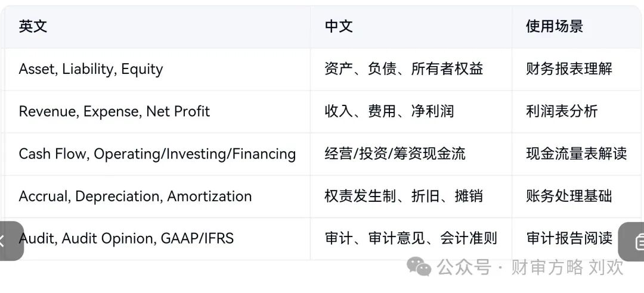Click the 现金流量表解读 usage cell
Viewport: 644px width, 293px height.
[x=577, y=154]
